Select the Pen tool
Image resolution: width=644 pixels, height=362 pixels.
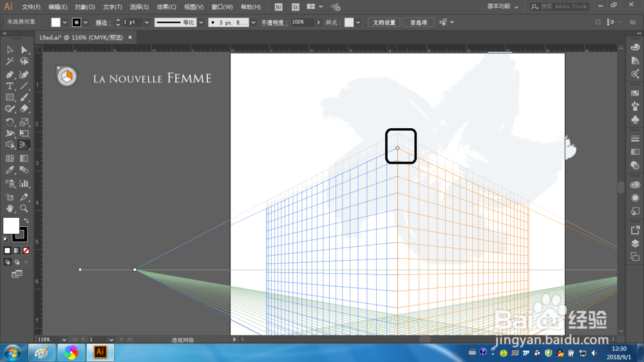[x=10, y=74]
